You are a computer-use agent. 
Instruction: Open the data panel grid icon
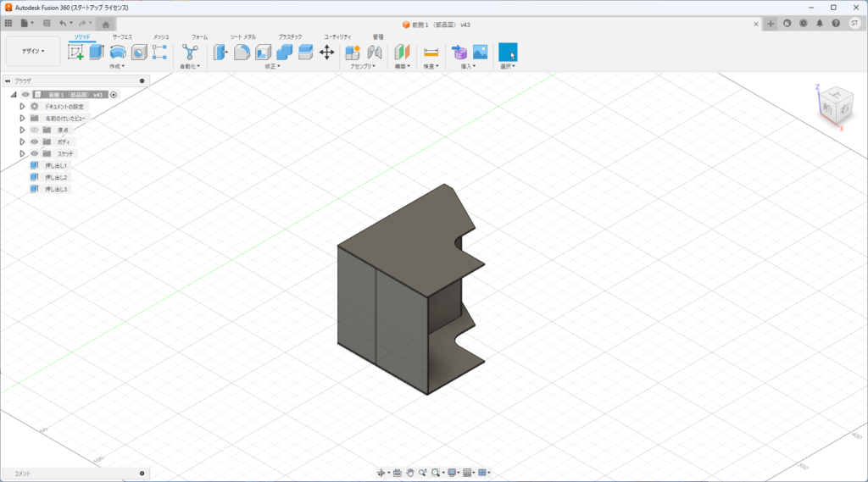(x=8, y=23)
